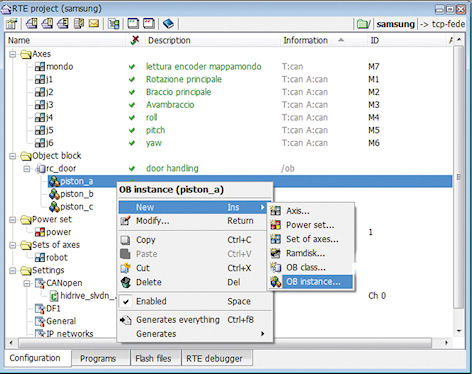Click the red X icon in column header

[135, 40]
